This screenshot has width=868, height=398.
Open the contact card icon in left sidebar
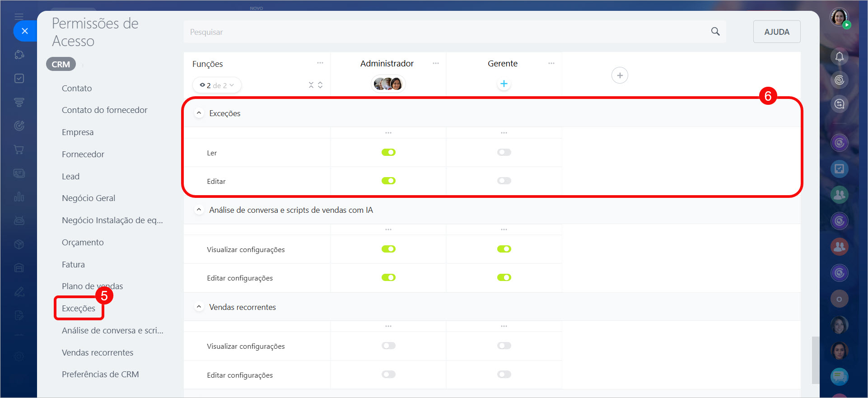pos(19,173)
